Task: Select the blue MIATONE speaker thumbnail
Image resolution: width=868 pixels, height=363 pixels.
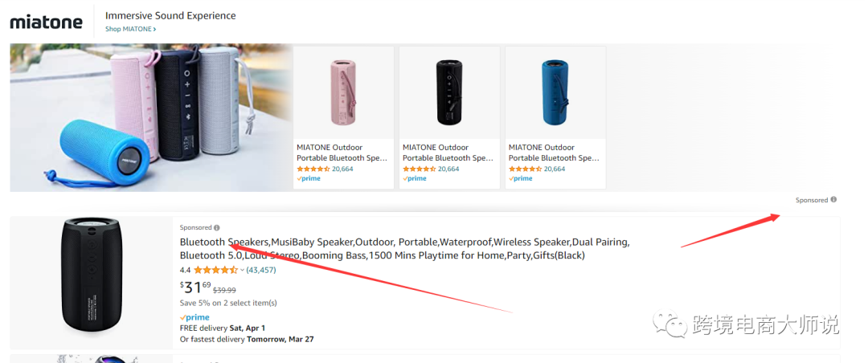Action: click(x=555, y=92)
